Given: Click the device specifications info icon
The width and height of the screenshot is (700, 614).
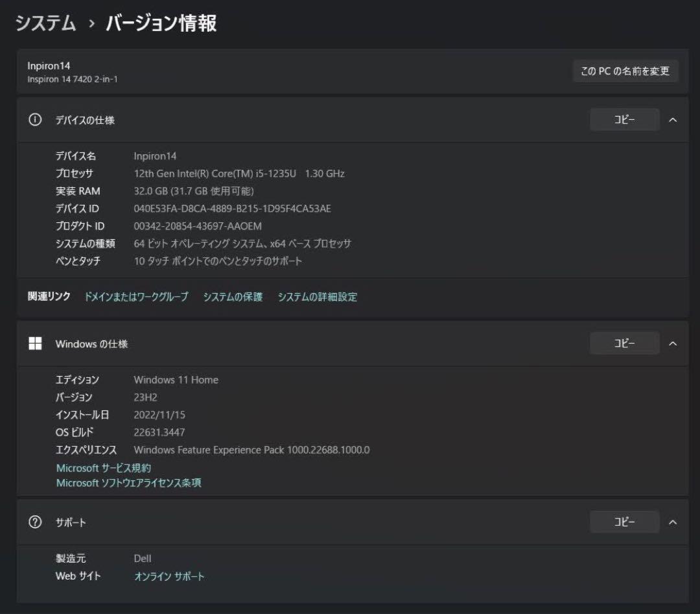Looking at the screenshot, I should pyautogui.click(x=36, y=119).
